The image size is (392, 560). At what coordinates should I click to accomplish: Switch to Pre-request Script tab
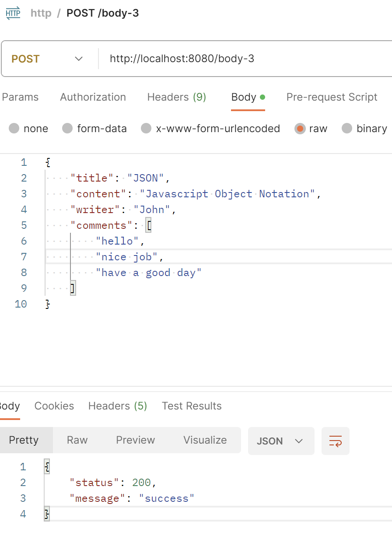tap(332, 97)
